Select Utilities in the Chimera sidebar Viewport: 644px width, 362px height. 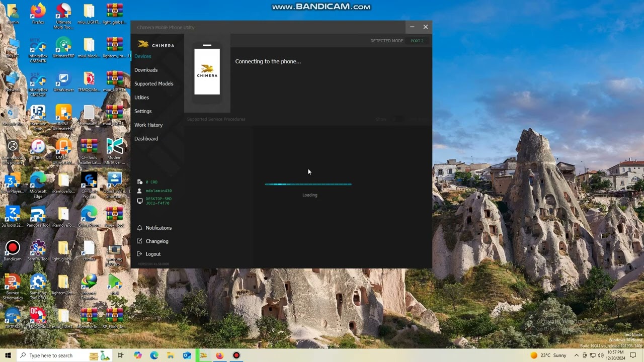141,98
